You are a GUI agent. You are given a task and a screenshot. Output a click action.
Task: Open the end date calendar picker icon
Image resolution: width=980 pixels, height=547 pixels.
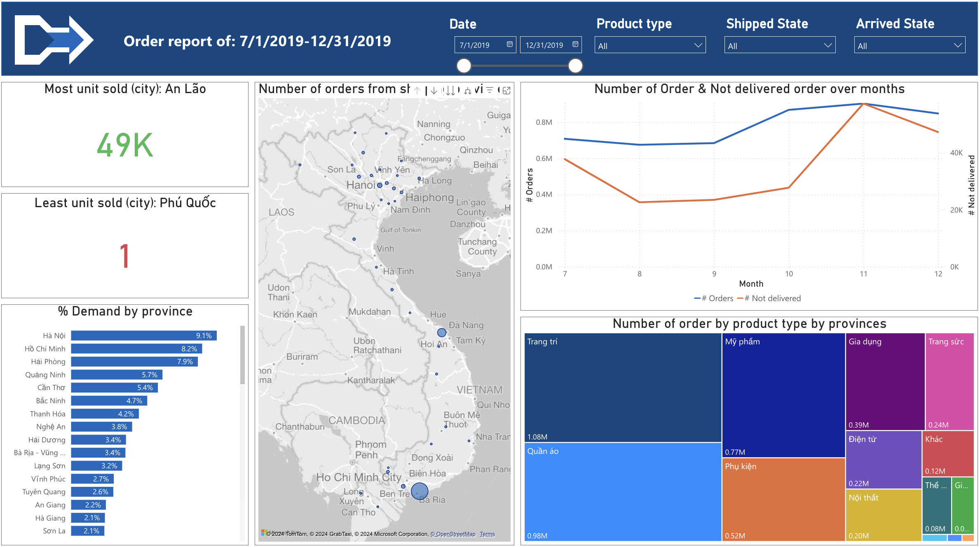575,44
